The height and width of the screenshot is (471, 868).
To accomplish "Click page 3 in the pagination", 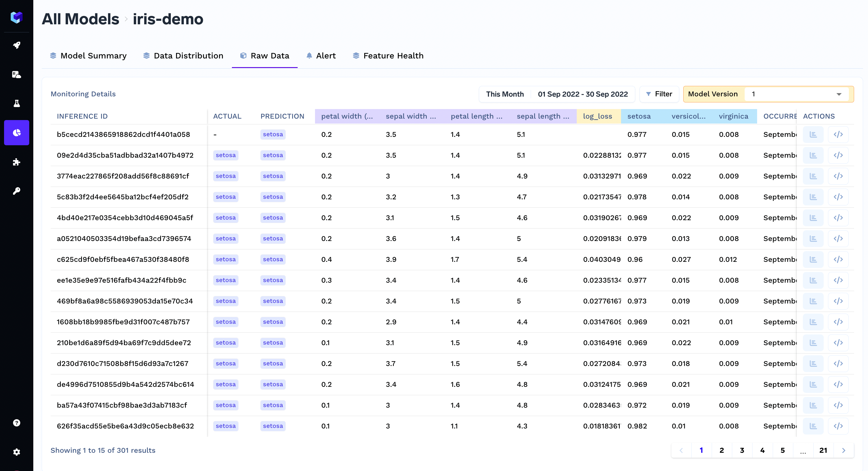I will 742,450.
